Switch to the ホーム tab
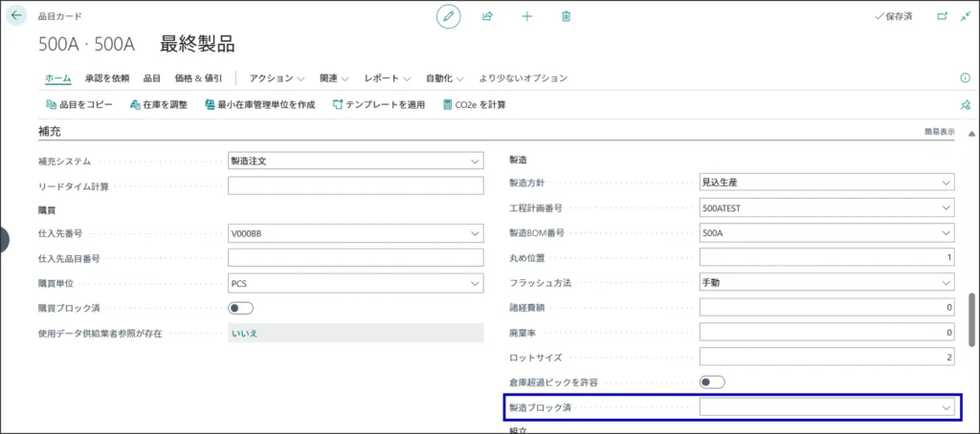The width and height of the screenshot is (980, 434). coord(58,77)
